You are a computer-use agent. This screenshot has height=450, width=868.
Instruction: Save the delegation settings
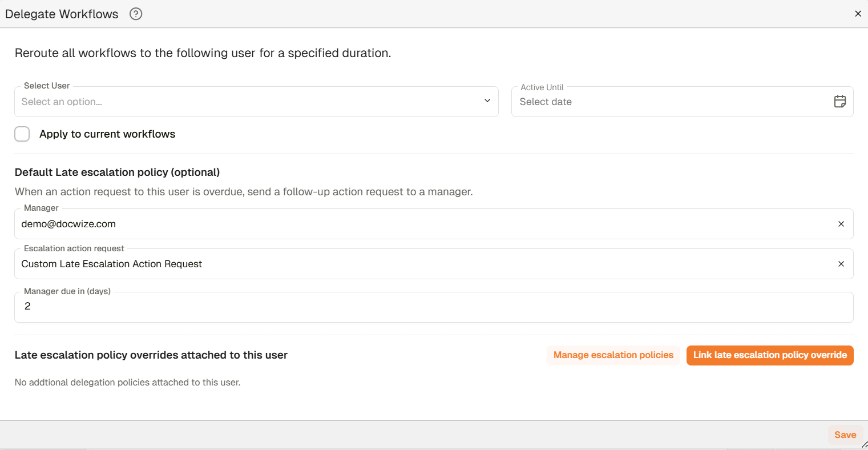[x=845, y=435]
